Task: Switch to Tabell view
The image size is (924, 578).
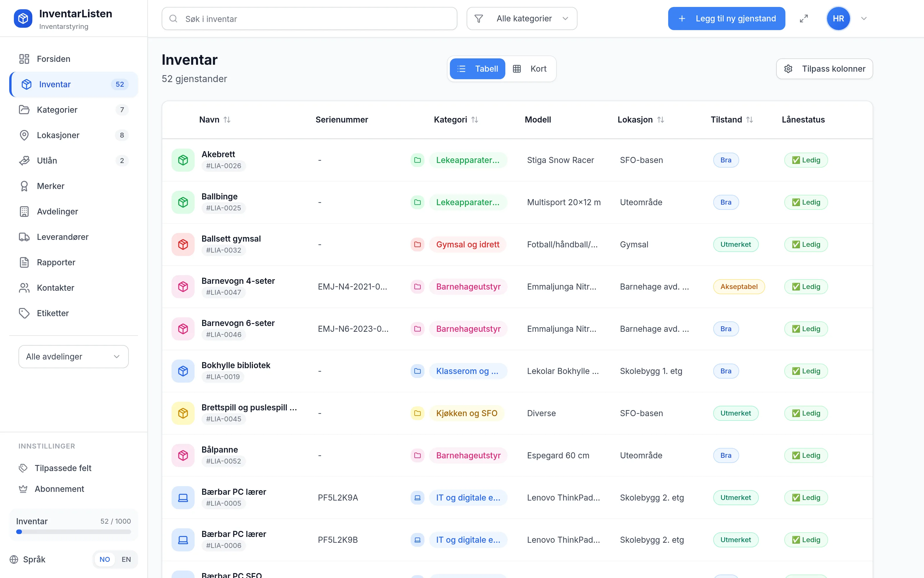Action: tap(477, 69)
